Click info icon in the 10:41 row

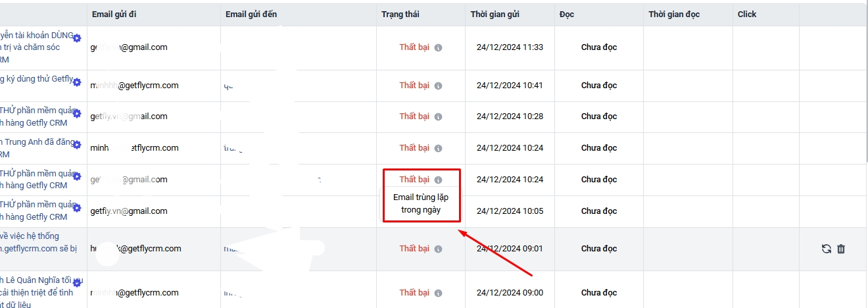tap(439, 86)
